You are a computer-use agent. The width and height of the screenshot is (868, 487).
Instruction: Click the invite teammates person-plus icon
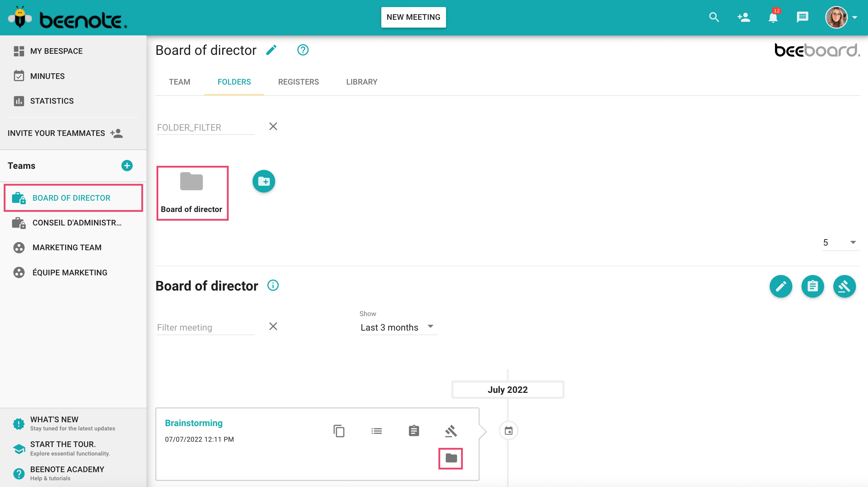point(116,133)
